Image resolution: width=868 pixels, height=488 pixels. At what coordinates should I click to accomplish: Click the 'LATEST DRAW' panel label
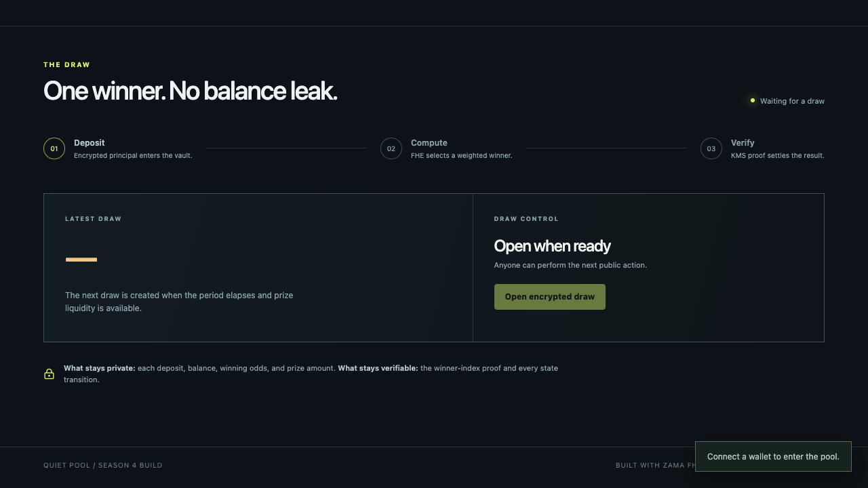(94, 219)
